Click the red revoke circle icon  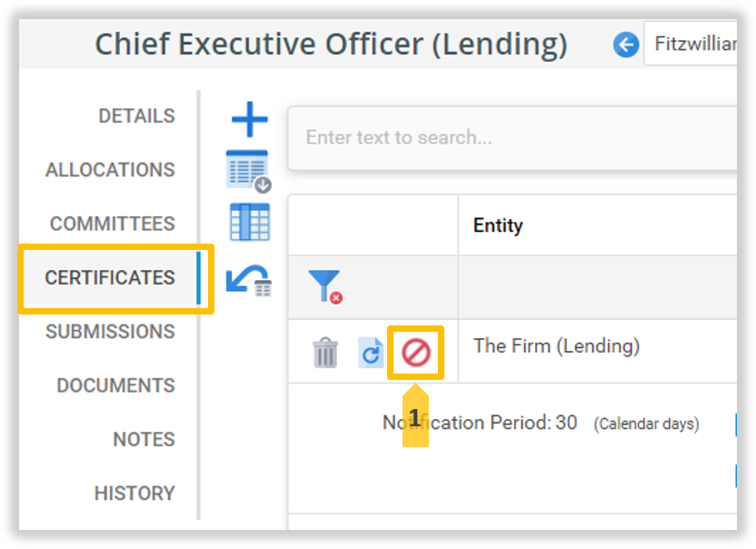point(415,352)
